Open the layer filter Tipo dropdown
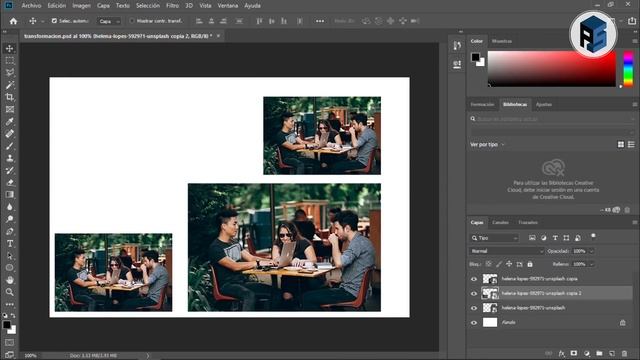The width and height of the screenshot is (640, 360). click(494, 238)
